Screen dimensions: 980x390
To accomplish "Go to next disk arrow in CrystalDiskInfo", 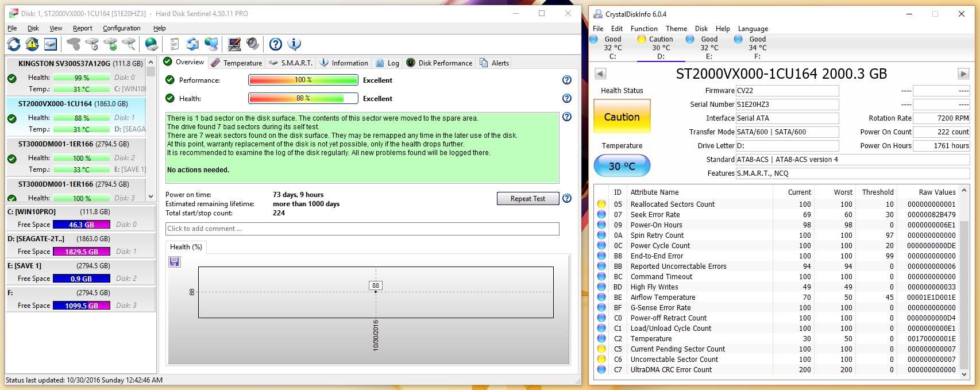I will tap(963, 74).
